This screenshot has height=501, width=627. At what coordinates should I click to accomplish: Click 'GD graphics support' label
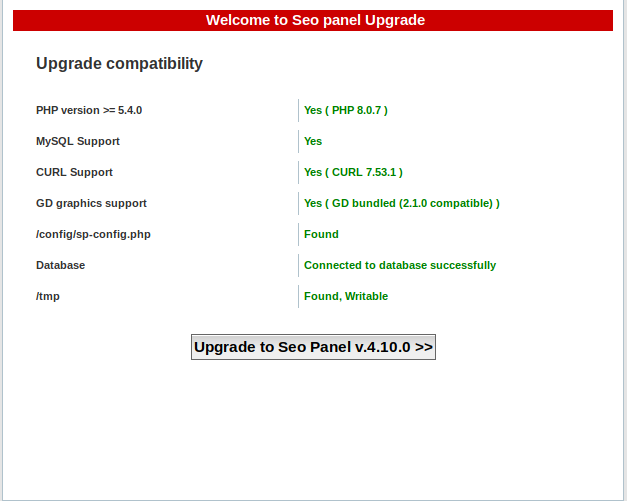tap(91, 204)
